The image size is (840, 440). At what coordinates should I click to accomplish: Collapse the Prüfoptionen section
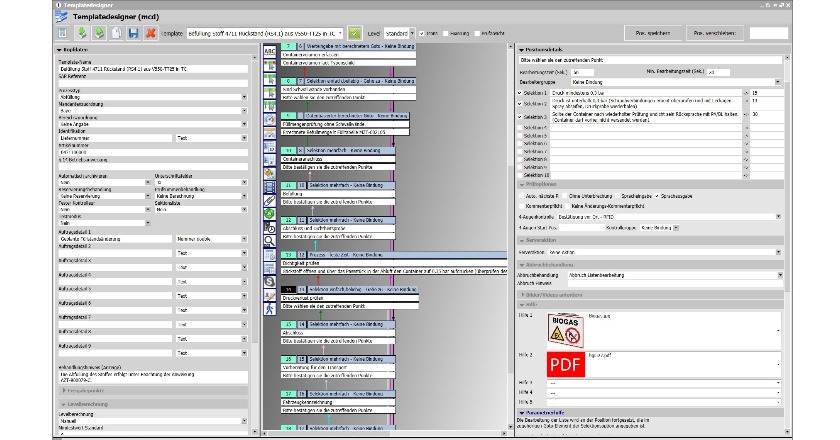(x=521, y=184)
